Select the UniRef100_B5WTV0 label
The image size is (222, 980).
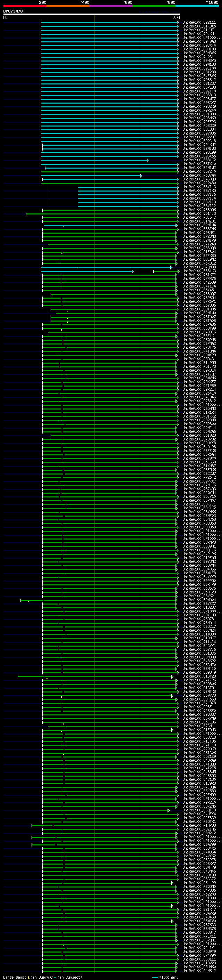tap(199, 921)
